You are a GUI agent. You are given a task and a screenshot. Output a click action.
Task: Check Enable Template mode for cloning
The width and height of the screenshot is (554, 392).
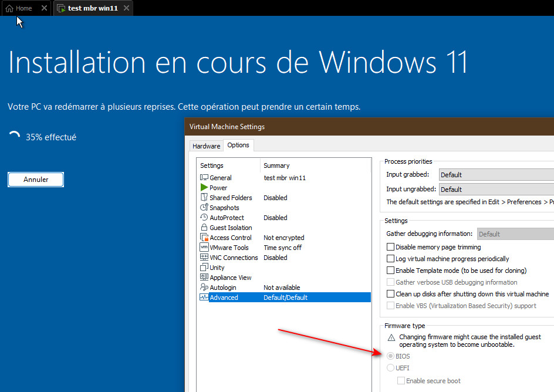(x=390, y=270)
